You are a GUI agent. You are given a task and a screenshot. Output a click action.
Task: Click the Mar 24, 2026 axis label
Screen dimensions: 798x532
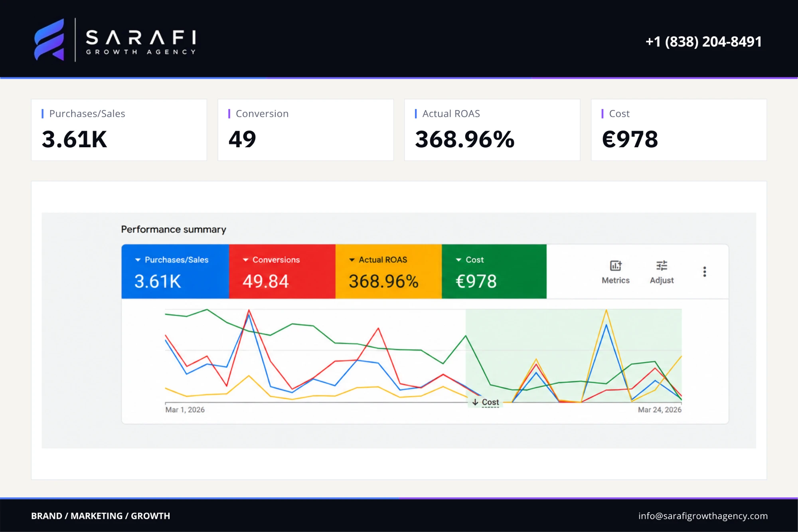(x=660, y=410)
